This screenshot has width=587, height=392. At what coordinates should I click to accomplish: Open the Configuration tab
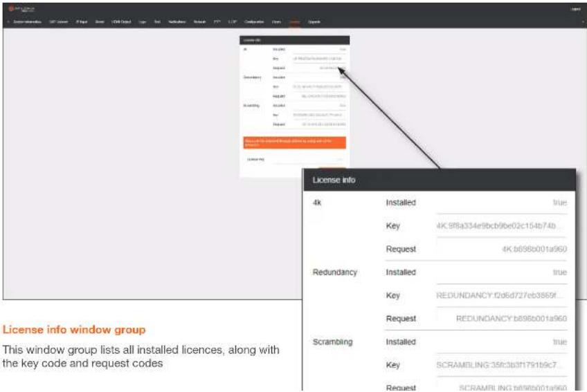click(x=254, y=21)
